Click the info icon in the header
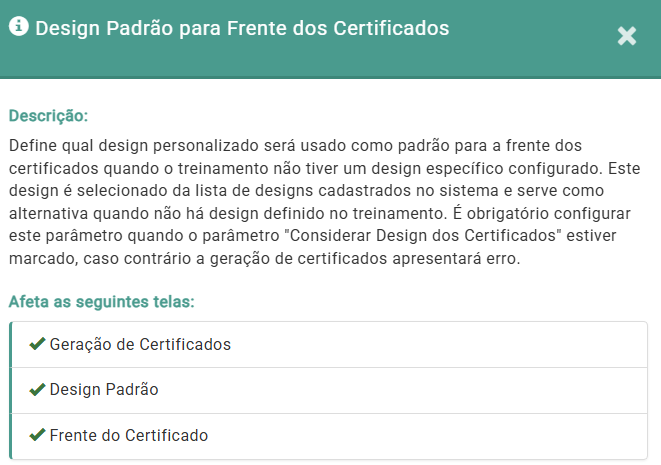661x465 pixels. pos(18,28)
